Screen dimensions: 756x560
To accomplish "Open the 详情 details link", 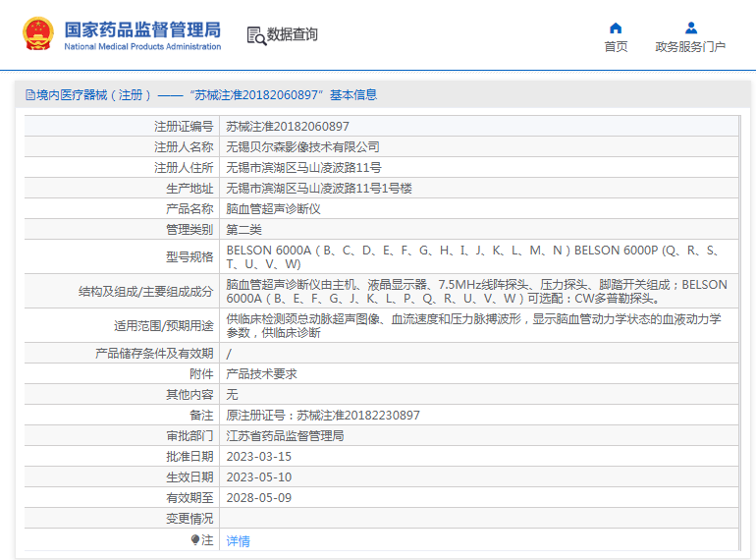I will pyautogui.click(x=239, y=541).
